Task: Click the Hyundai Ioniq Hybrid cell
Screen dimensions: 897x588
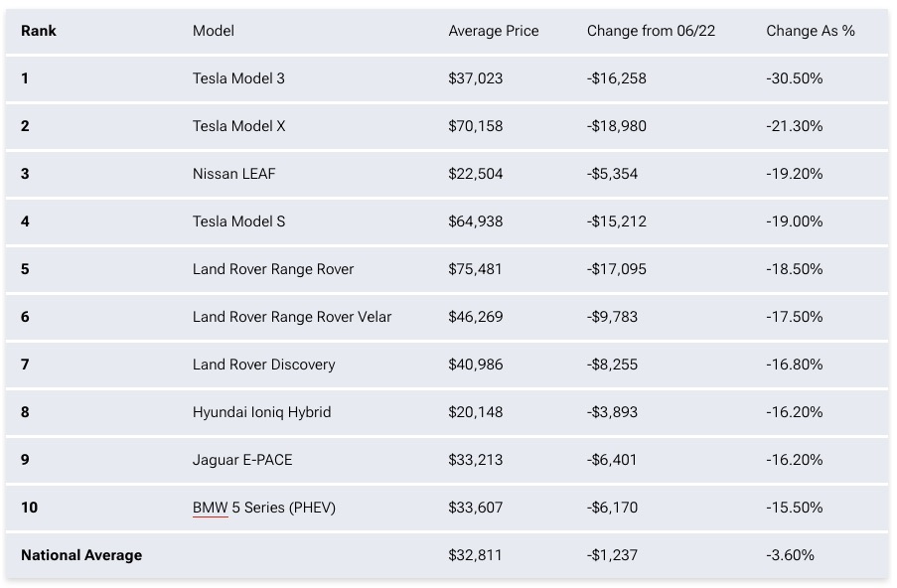Action: point(261,412)
